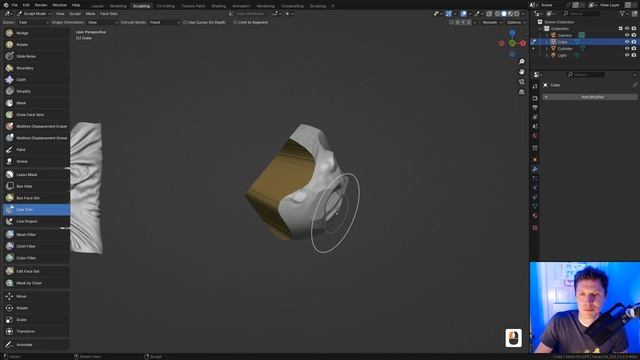Focus the properties search field
This screenshot has height=360, width=640.
coord(586,75)
